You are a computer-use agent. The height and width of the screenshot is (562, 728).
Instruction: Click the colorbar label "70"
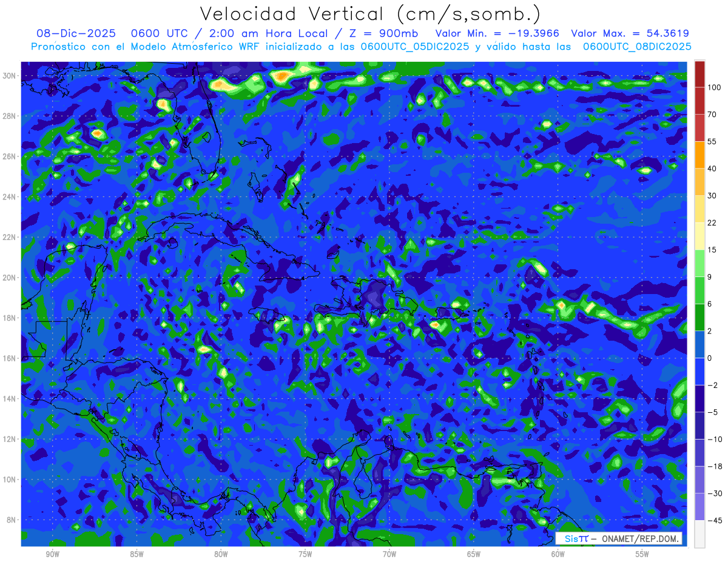click(713, 115)
